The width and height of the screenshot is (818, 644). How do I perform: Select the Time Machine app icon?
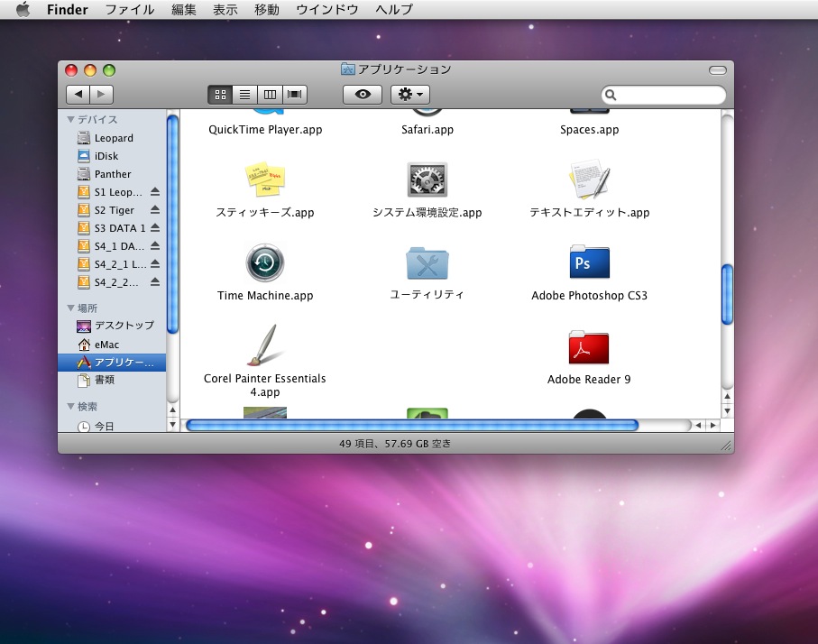click(265, 262)
